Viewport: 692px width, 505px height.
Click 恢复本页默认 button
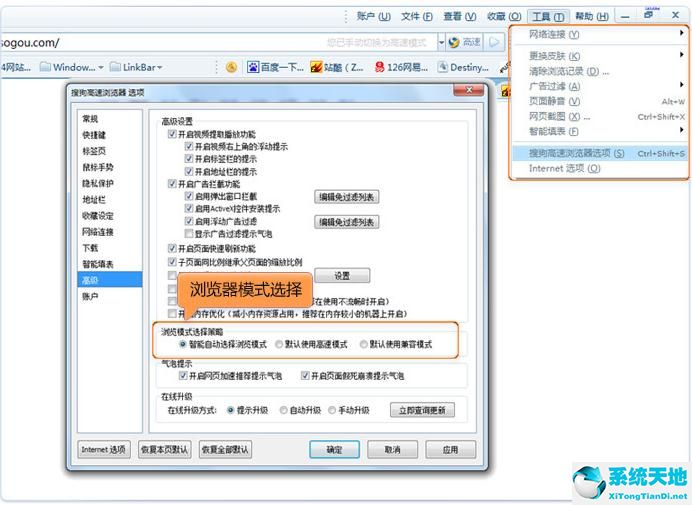click(164, 449)
